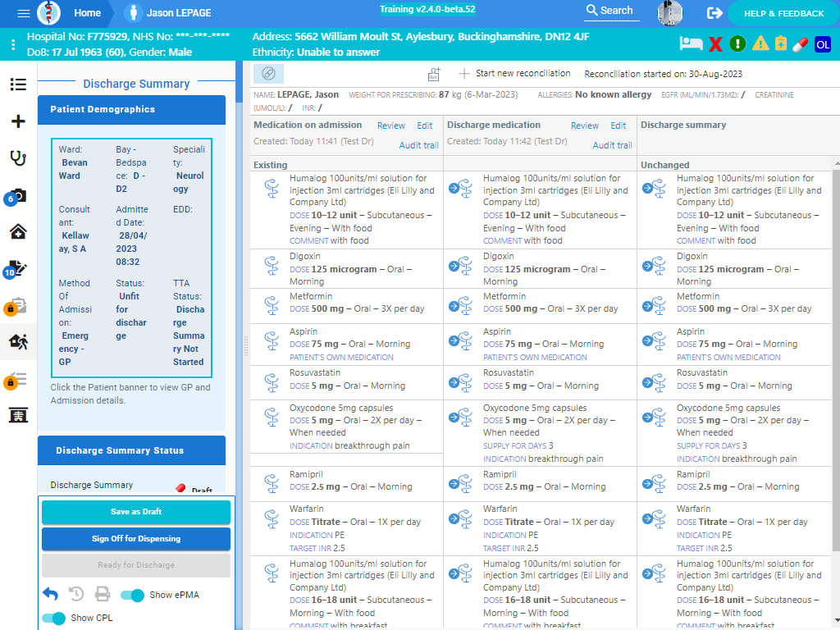Open the camera sidebar icon with badge 6
The height and width of the screenshot is (630, 840).
(x=16, y=196)
